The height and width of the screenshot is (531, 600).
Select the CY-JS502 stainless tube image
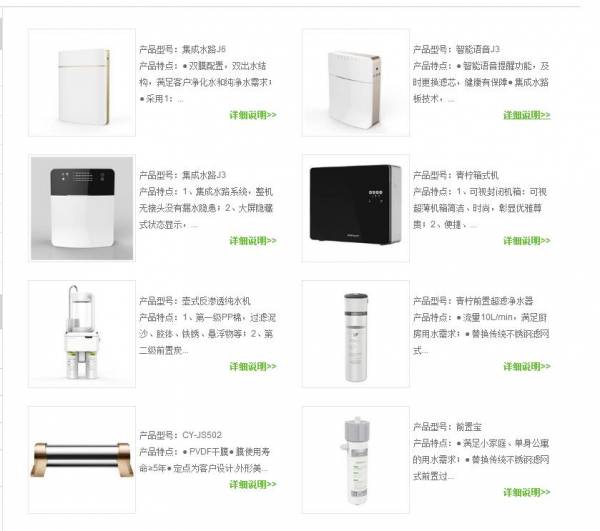point(82,459)
